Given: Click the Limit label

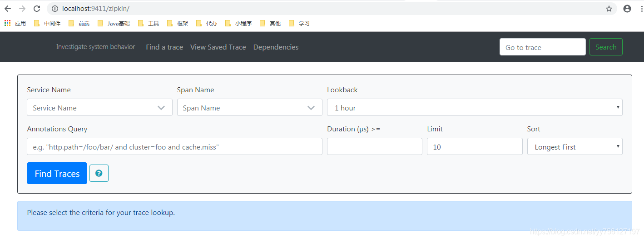Looking at the screenshot, I should coord(435,129).
